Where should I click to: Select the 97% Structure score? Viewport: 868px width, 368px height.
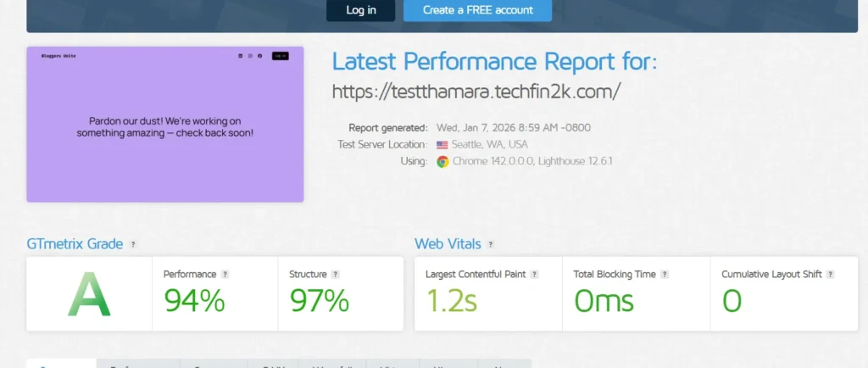[320, 301]
